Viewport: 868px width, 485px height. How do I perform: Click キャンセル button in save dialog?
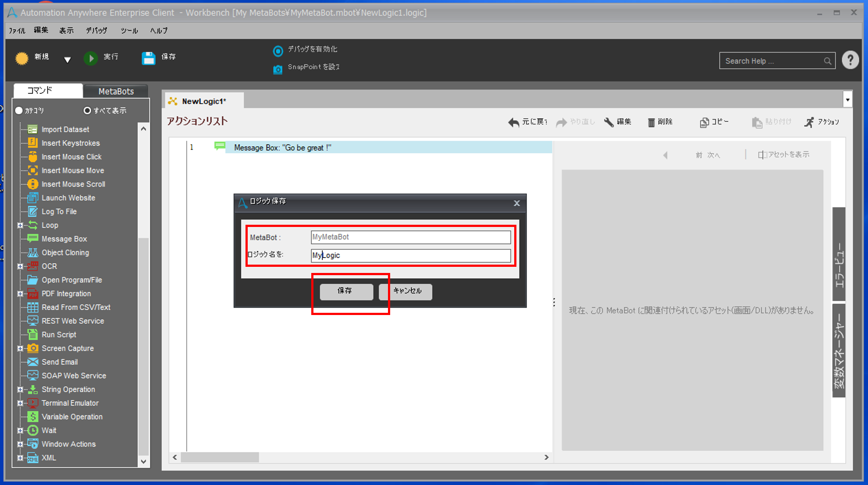[x=406, y=291]
